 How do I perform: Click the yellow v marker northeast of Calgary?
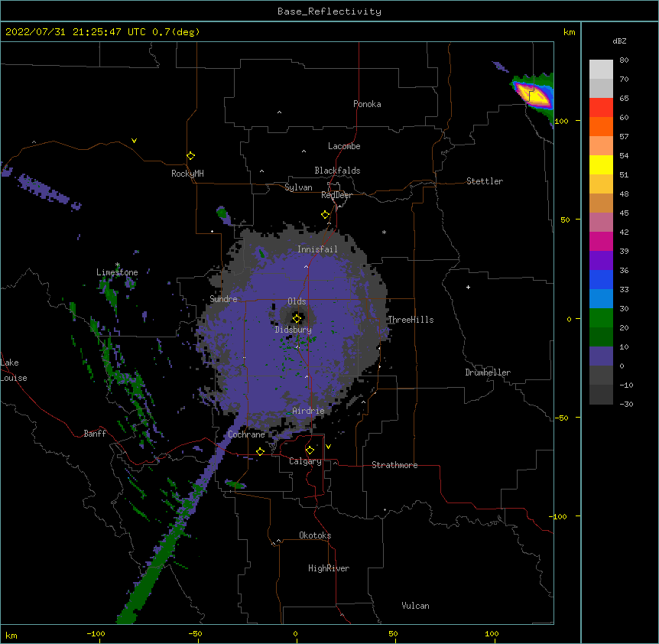(328, 447)
